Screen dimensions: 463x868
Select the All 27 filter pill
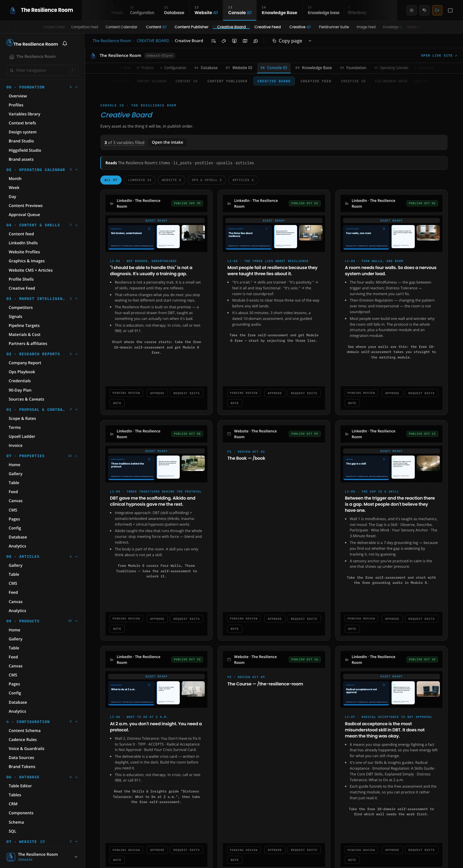(x=111, y=180)
